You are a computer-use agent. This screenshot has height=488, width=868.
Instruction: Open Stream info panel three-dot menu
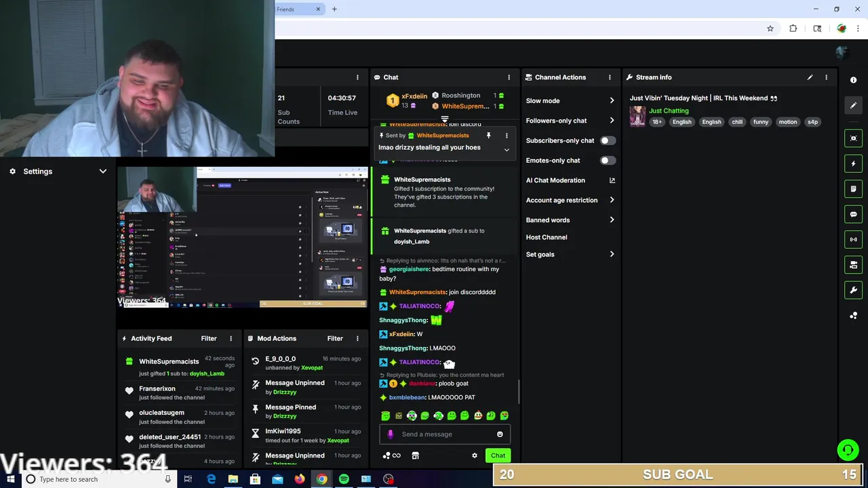pos(826,77)
